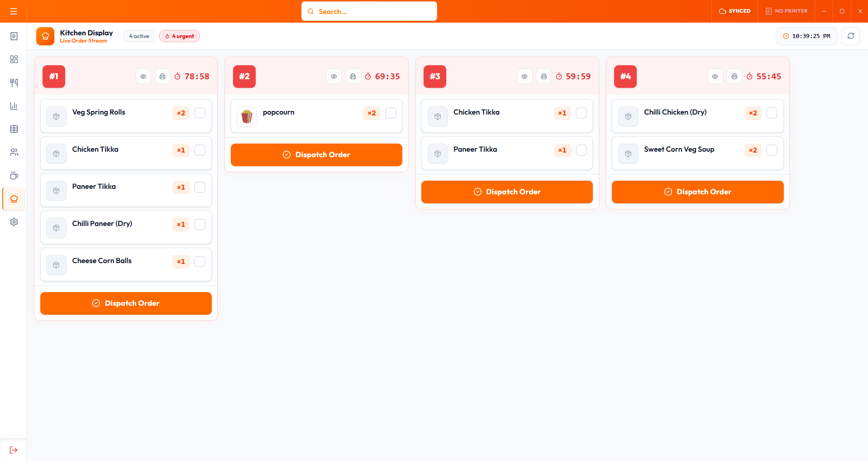Click the Live Order Stream subtitle

click(x=84, y=41)
